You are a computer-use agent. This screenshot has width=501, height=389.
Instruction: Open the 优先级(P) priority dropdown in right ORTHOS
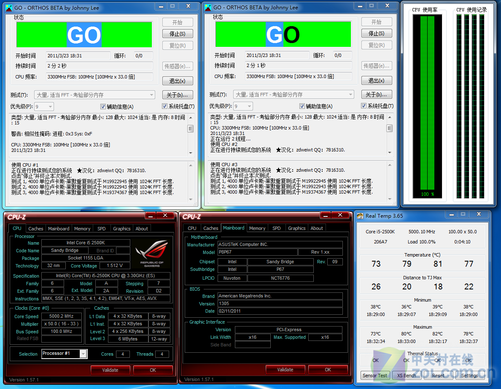(x=243, y=106)
